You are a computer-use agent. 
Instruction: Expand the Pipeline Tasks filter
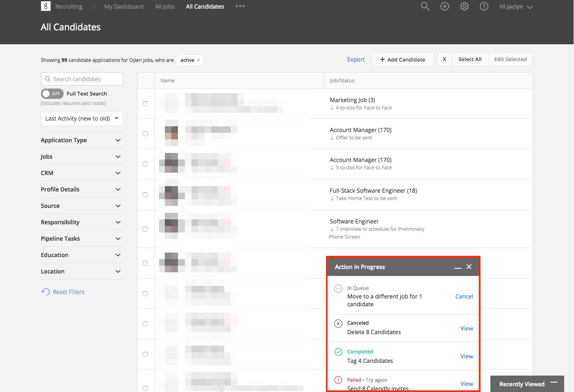(82, 239)
